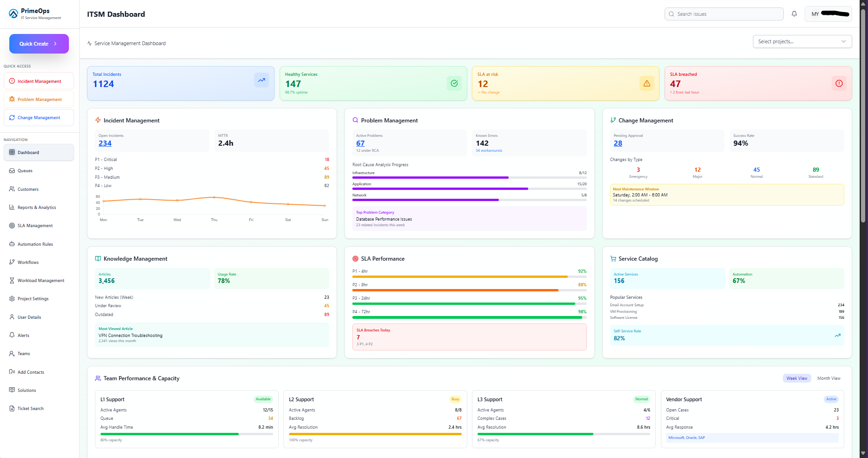Expand the Quick Create button arrow
Screen dimensions: 868x458
[55, 44]
